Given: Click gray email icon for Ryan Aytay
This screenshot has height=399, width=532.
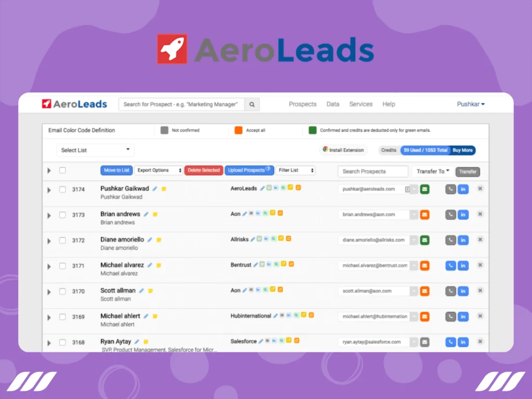Looking at the screenshot, I should [424, 342].
